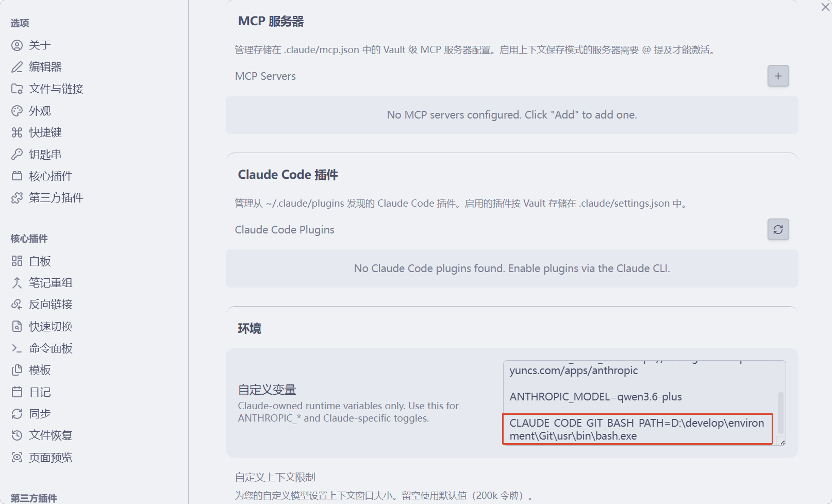The width and height of the screenshot is (832, 504).
Task: Open the 快捷键 command-key icon
Action: click(x=17, y=132)
